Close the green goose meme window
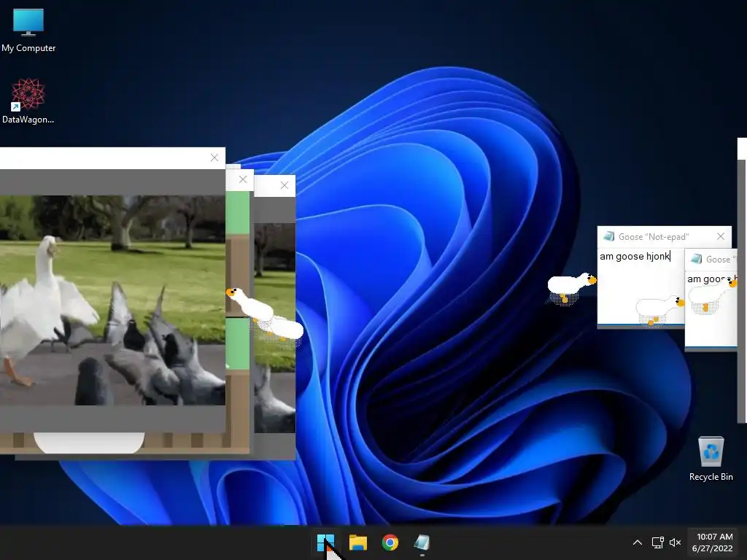747x560 pixels. click(x=243, y=179)
